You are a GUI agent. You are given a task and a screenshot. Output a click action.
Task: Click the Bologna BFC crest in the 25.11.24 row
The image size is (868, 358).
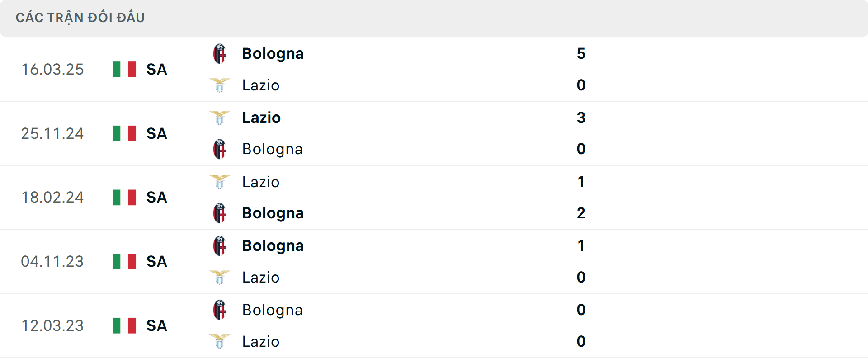pos(220,149)
